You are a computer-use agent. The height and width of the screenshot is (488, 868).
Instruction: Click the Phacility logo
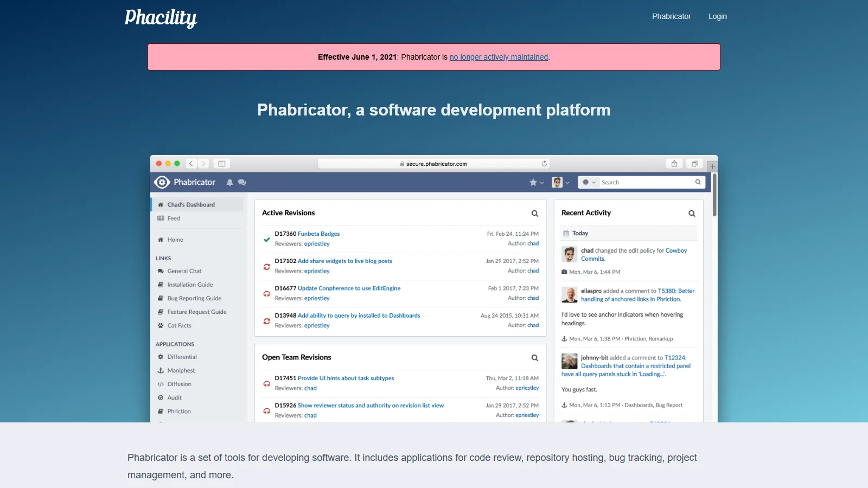[x=161, y=17]
